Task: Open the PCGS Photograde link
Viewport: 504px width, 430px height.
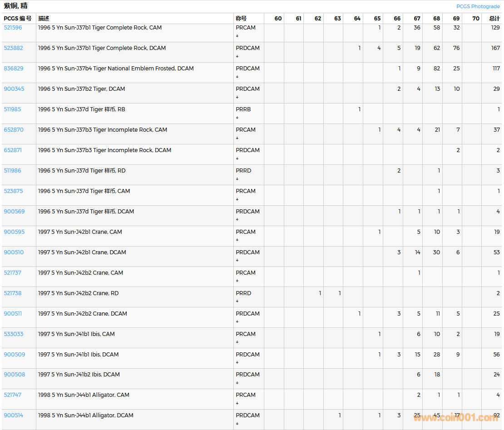Action: (478, 6)
